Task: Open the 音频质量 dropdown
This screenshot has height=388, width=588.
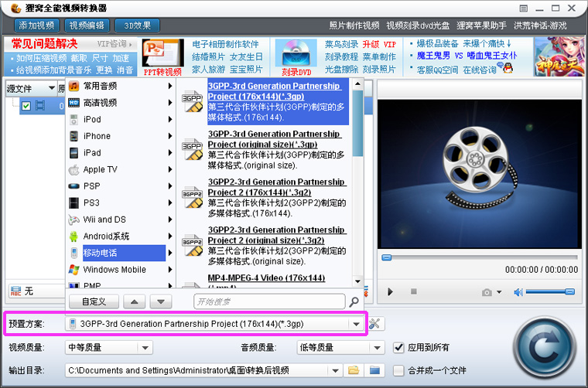Action: [x=378, y=348]
